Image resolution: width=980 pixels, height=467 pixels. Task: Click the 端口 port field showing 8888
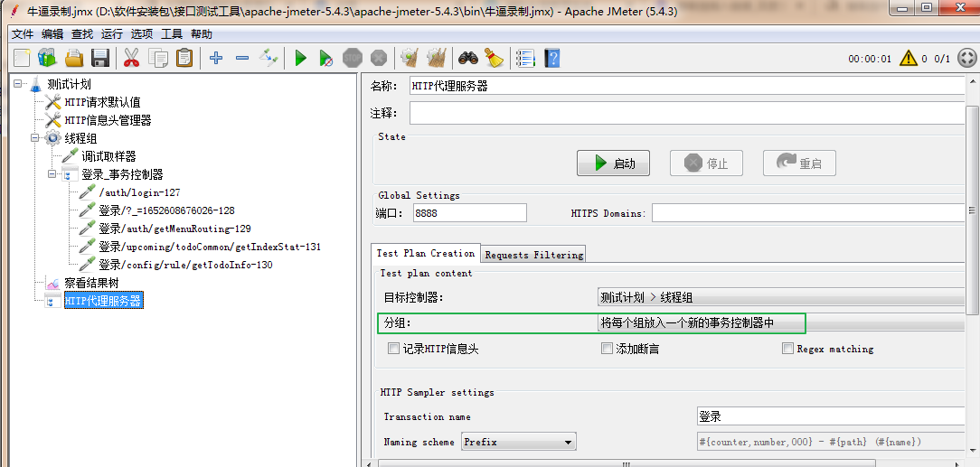(x=470, y=213)
